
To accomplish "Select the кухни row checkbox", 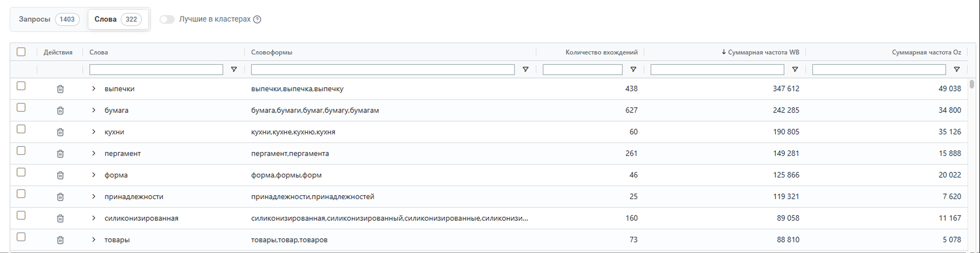I will point(21,129).
